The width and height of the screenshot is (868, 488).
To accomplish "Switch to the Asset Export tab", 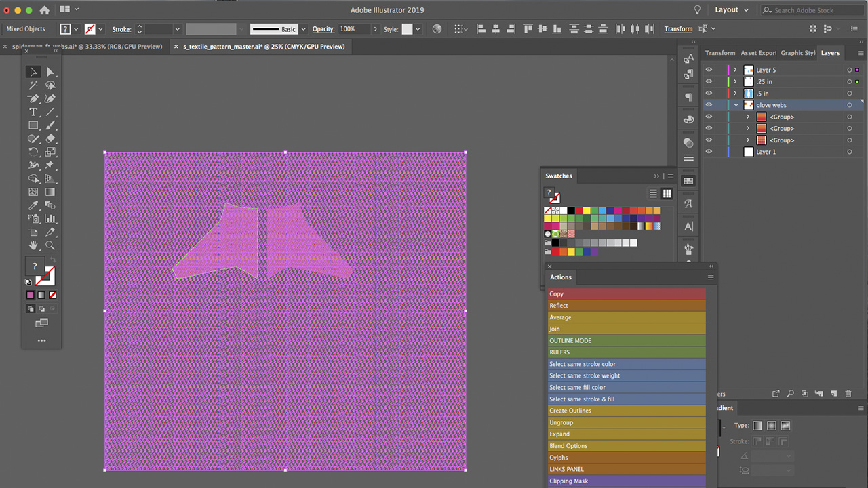I will [x=757, y=52].
